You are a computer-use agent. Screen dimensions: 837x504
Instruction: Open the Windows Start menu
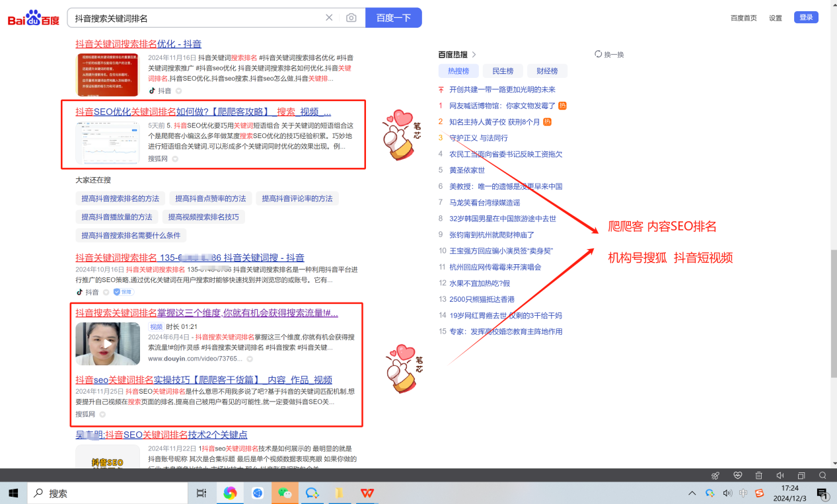tap(13, 493)
